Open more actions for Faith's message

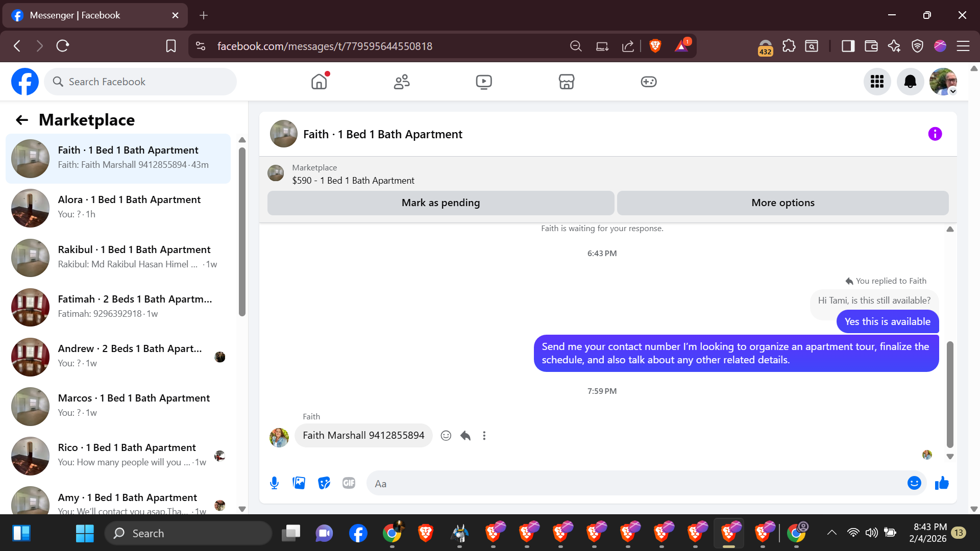[x=484, y=436]
